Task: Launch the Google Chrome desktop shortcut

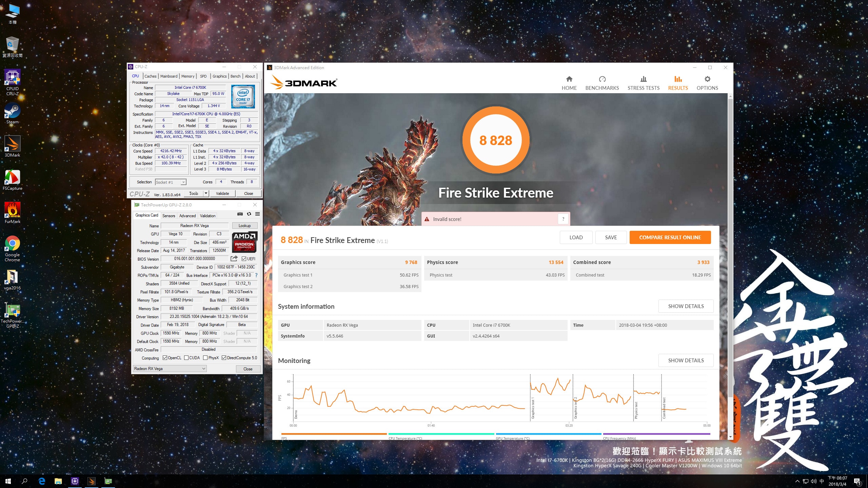Action: (13, 248)
